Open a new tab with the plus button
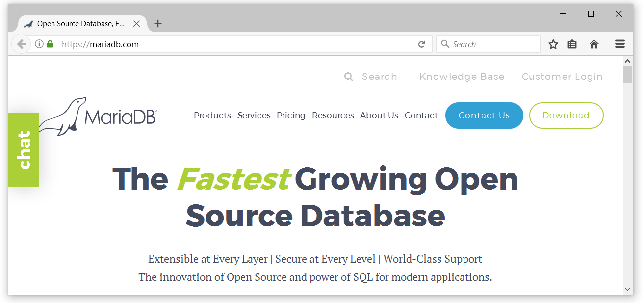 157,23
